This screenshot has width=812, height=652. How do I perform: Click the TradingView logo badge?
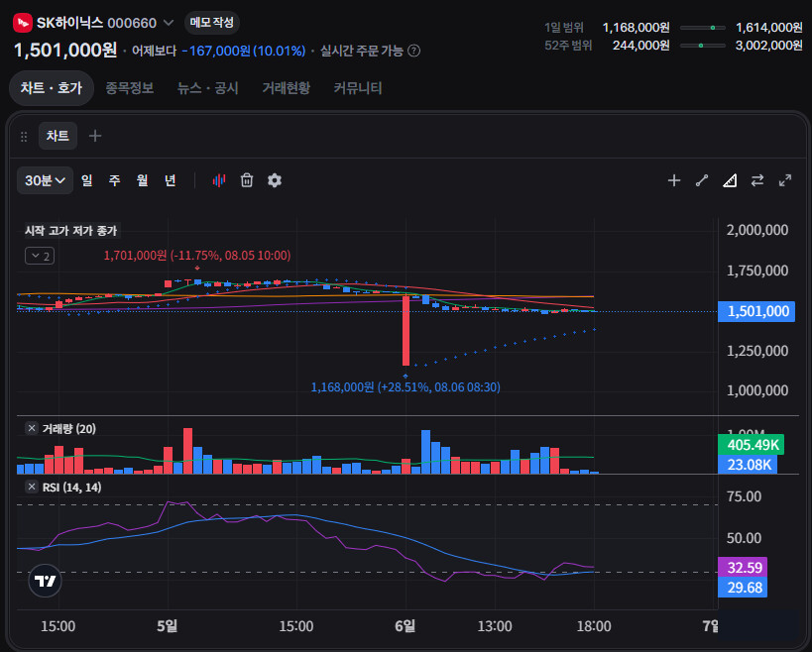[x=45, y=581]
